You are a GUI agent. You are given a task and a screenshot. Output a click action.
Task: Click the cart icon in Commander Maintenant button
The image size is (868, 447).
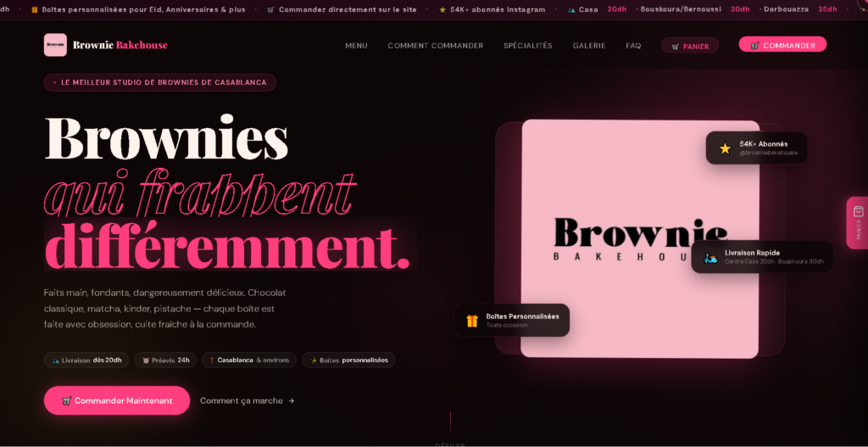[x=66, y=401]
